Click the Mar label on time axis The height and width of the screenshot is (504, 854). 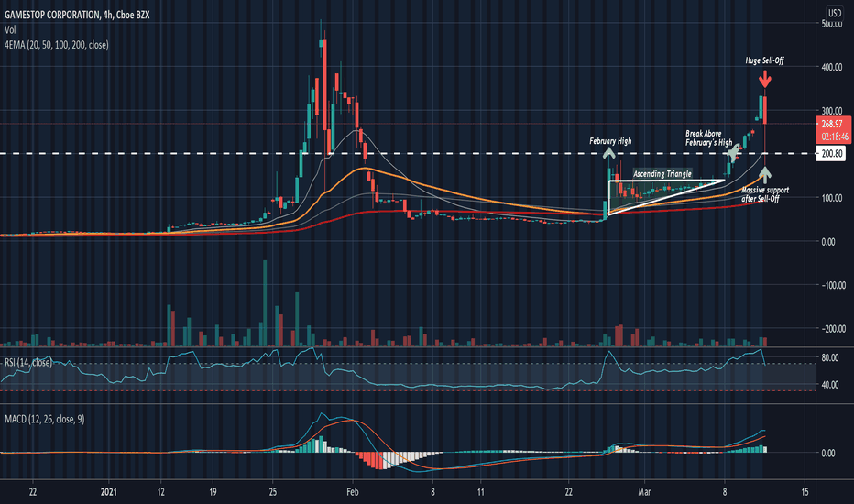coord(644,492)
